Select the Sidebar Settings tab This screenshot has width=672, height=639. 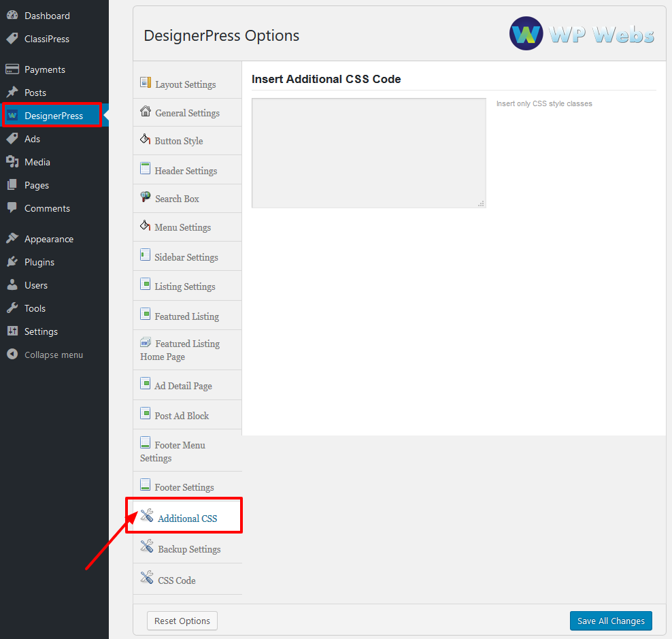[187, 257]
